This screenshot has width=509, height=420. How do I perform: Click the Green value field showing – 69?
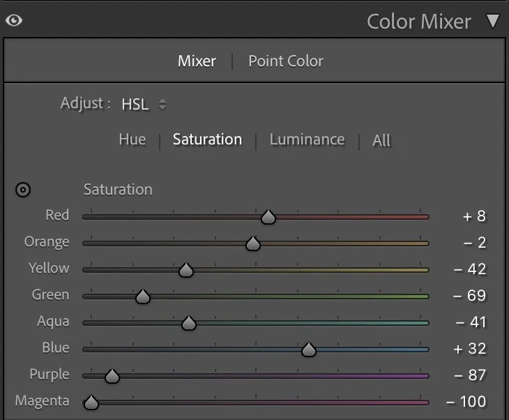tap(469, 296)
